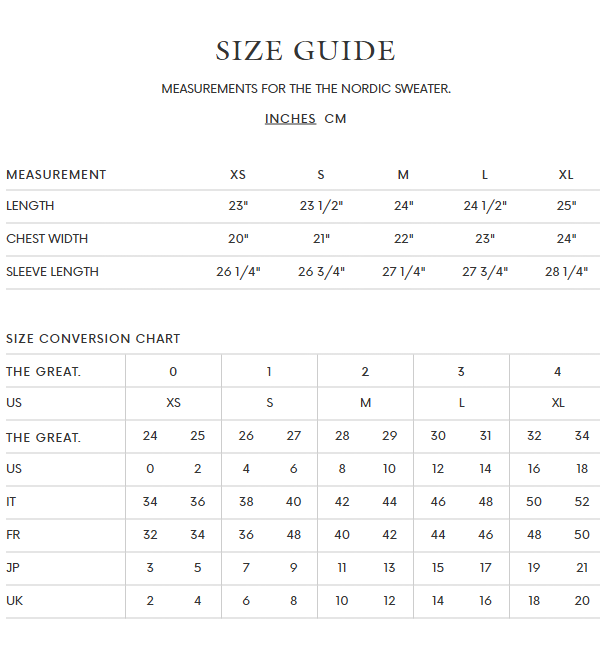Click the JP size 21 cell
The width and height of the screenshot is (600, 651).
582,568
